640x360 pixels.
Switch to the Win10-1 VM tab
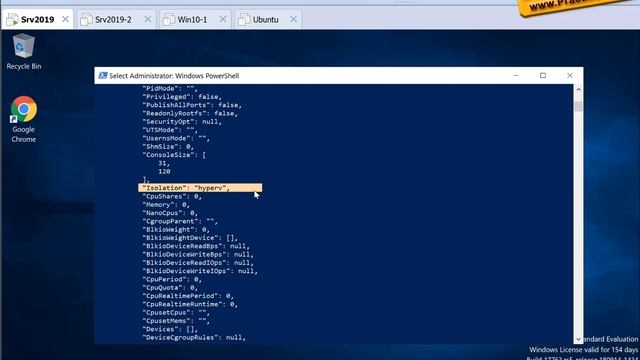pos(192,19)
